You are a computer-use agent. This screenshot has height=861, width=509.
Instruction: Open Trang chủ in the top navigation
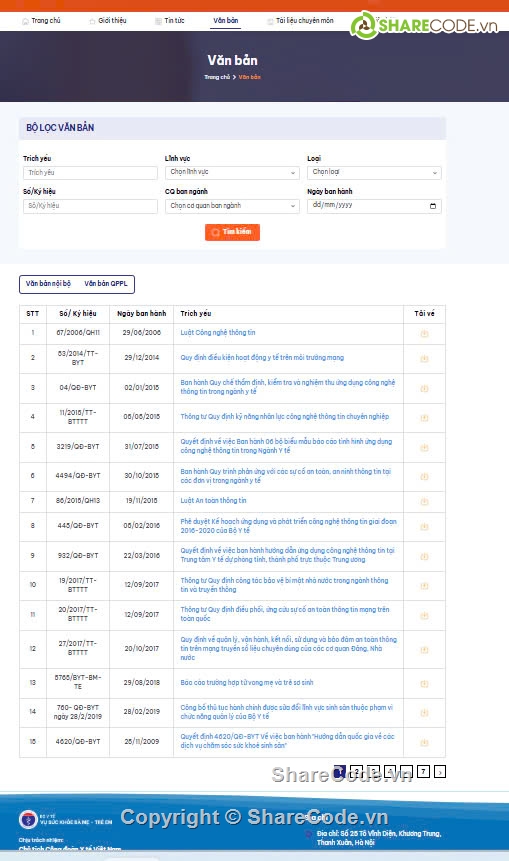(x=41, y=20)
